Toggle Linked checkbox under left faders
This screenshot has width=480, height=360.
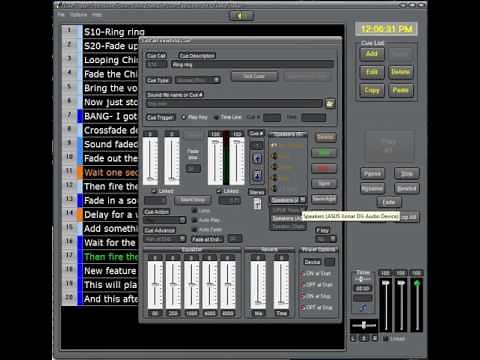click(x=154, y=191)
